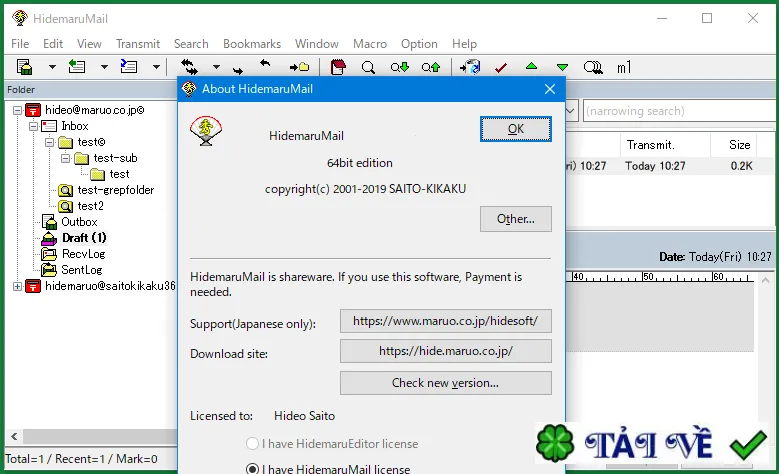Open the Bookmarks menu
This screenshot has height=474, width=779.
(252, 44)
